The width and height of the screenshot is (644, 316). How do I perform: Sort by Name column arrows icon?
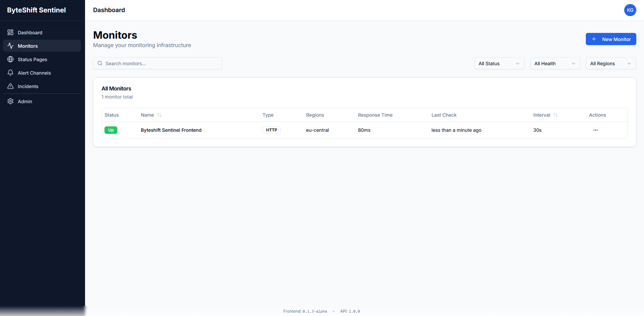(159, 115)
